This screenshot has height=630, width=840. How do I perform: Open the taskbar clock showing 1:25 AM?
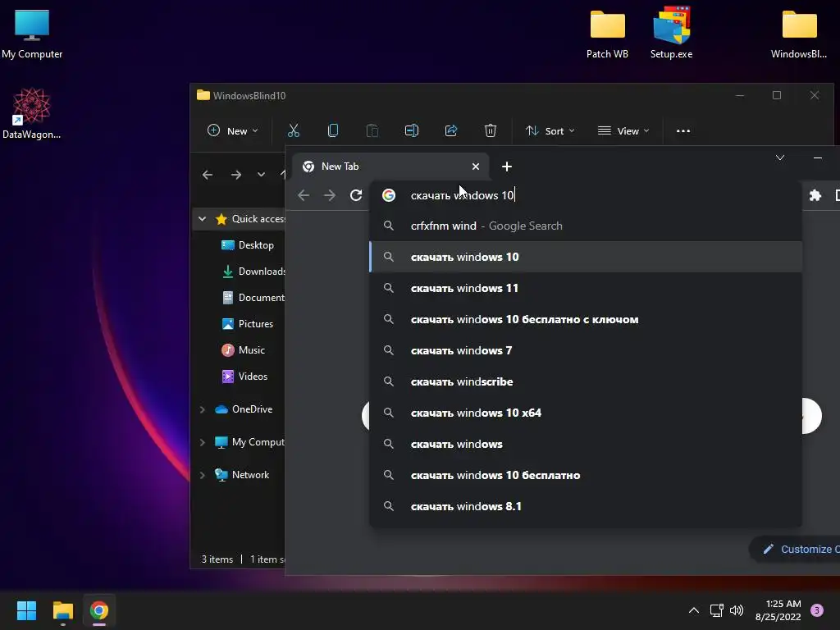tap(778, 610)
